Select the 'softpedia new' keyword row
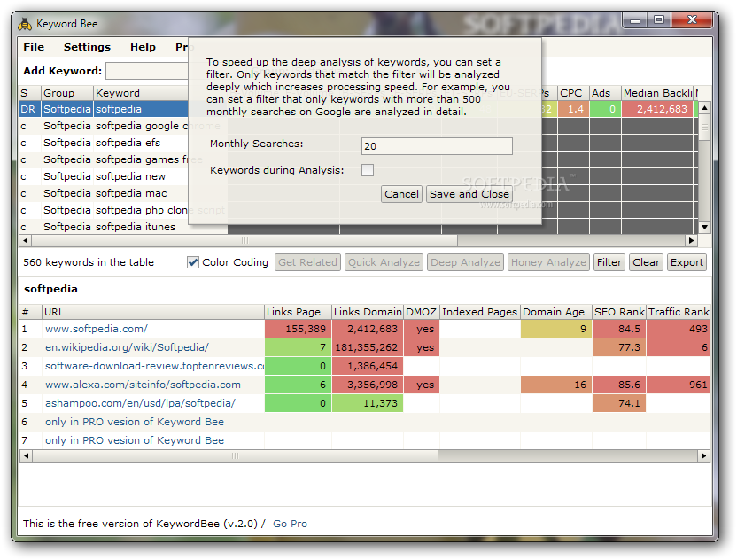The height and width of the screenshot is (560, 737). 104,176
